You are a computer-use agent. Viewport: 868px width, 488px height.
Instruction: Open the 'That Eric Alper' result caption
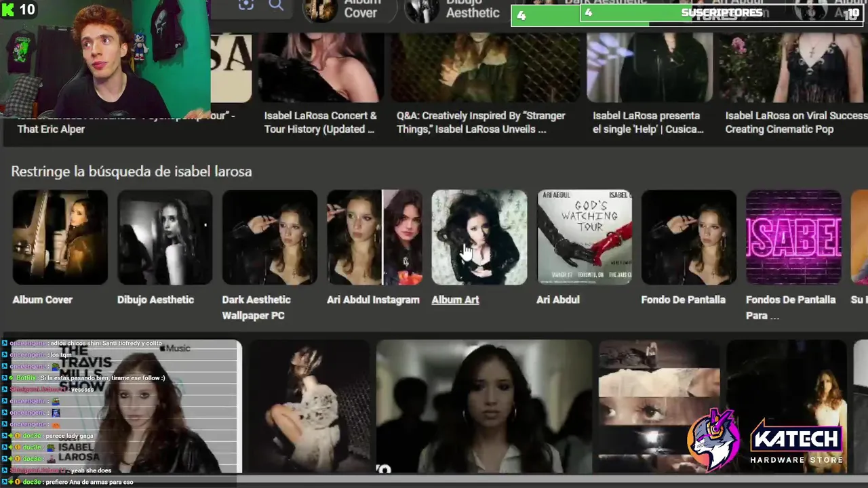coord(125,122)
